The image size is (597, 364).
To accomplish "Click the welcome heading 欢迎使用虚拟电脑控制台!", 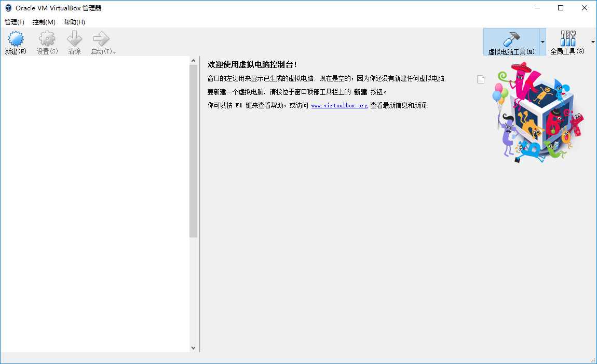I will coord(252,65).
